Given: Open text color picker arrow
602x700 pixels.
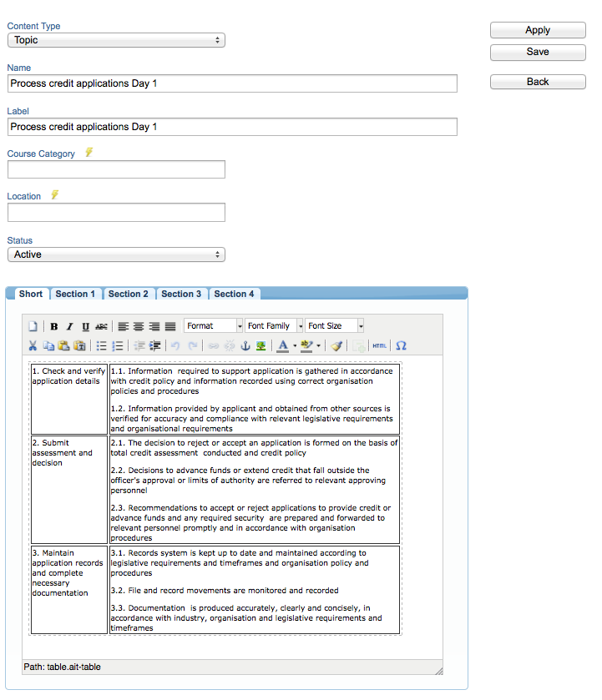Looking at the screenshot, I should pos(295,345).
